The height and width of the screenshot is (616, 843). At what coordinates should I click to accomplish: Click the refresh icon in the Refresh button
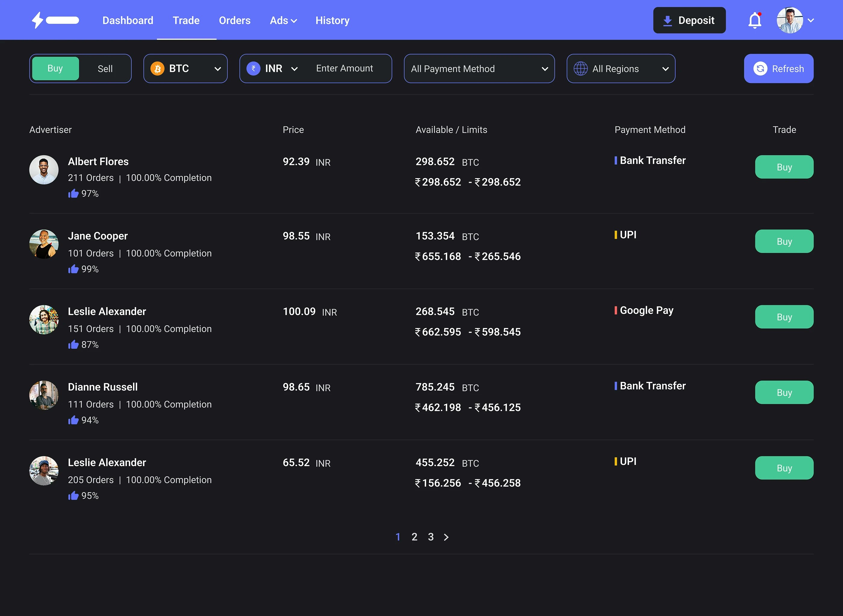click(x=761, y=69)
